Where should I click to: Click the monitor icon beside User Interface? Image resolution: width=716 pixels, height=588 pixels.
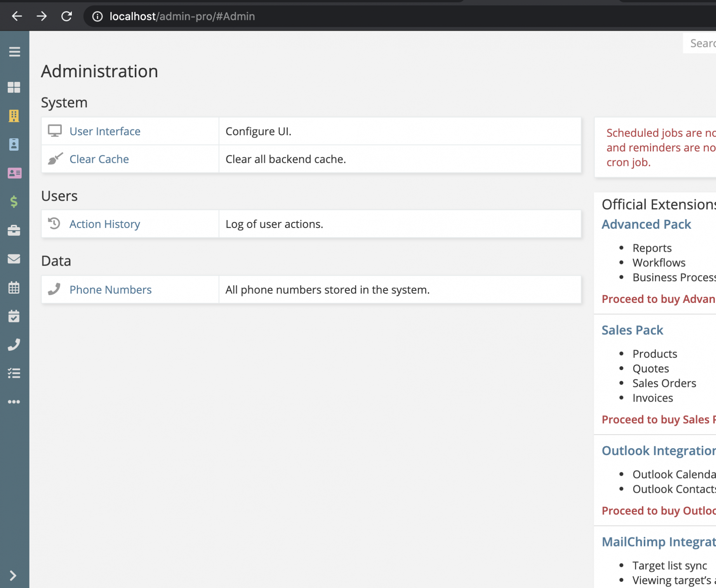point(55,131)
